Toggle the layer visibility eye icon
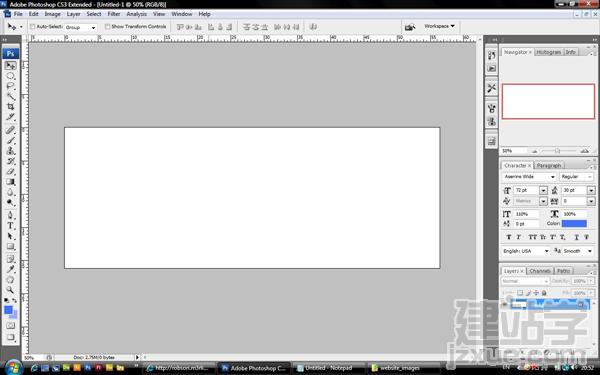This screenshot has width=600, height=375. (x=505, y=305)
